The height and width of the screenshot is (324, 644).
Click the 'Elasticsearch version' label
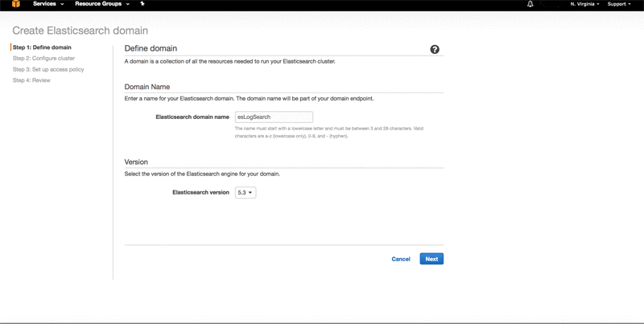point(200,192)
